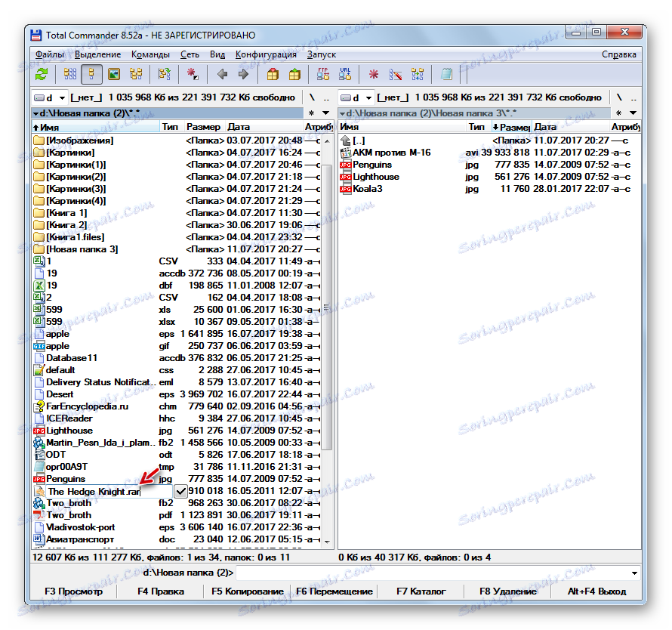Confirm rename with the checkmark button
Viewport: 672px width, 630px height.
(x=181, y=492)
